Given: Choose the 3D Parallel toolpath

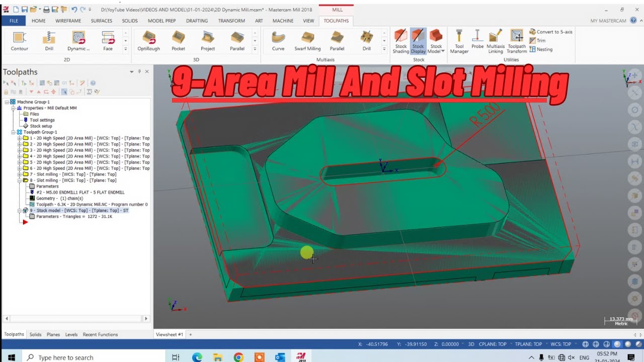Looking at the screenshot, I should tap(237, 41).
